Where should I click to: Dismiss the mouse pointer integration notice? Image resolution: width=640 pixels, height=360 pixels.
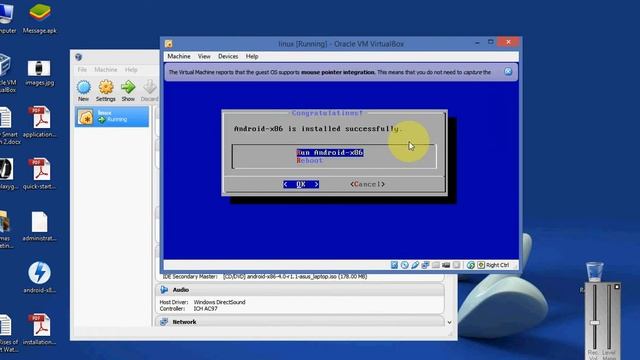[x=508, y=71]
